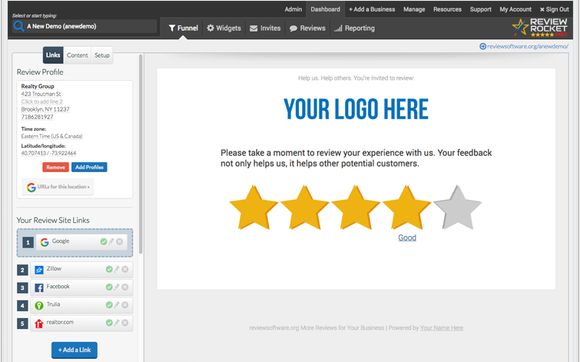Click the left panel vertical scrollbar
The image size is (580, 362).
pyautogui.click(x=141, y=154)
